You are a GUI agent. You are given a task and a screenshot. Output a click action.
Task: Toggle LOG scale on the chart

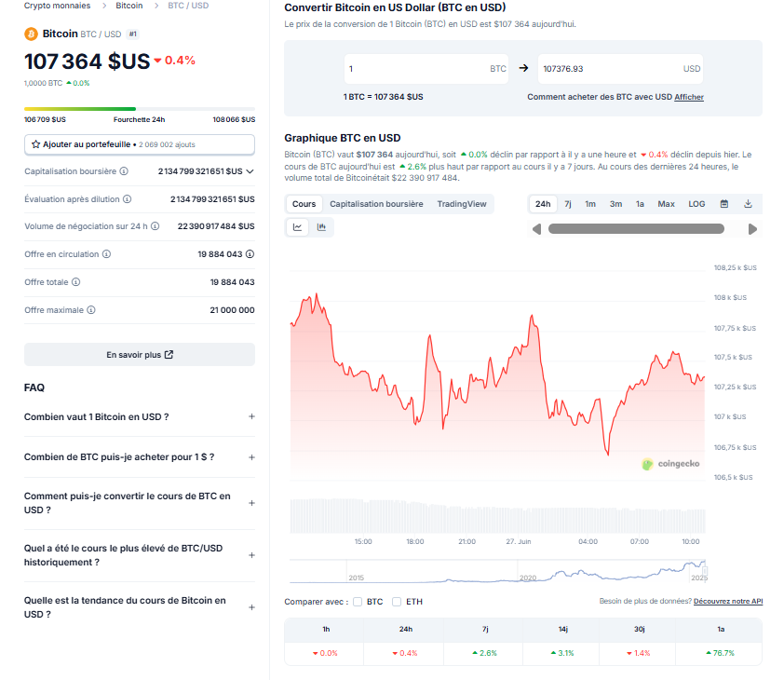click(696, 204)
